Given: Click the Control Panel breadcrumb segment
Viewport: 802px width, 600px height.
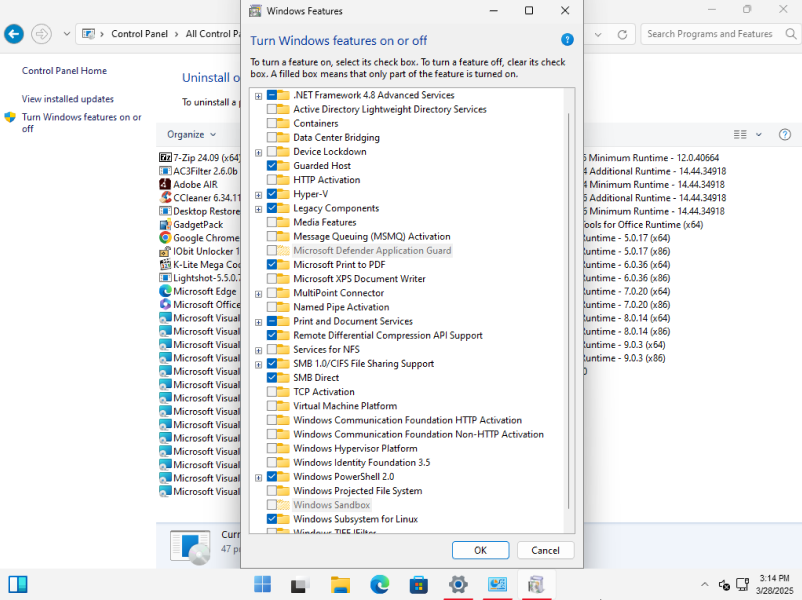Looking at the screenshot, I should [139, 34].
